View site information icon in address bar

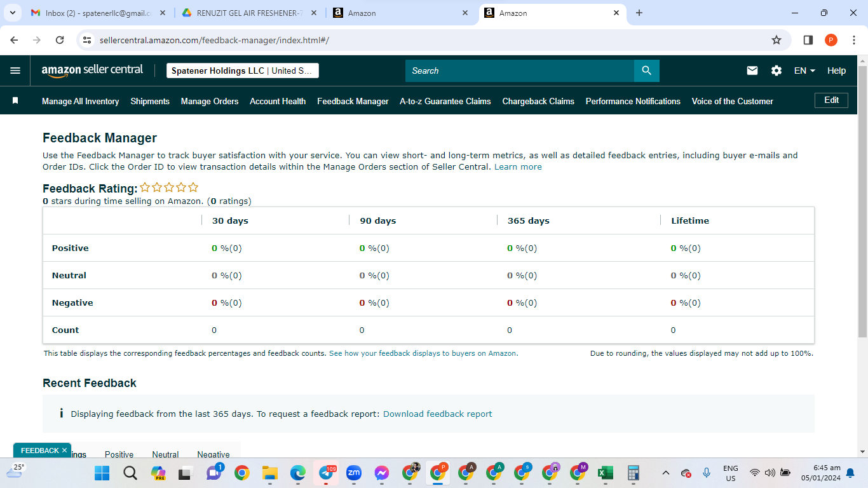click(x=88, y=40)
